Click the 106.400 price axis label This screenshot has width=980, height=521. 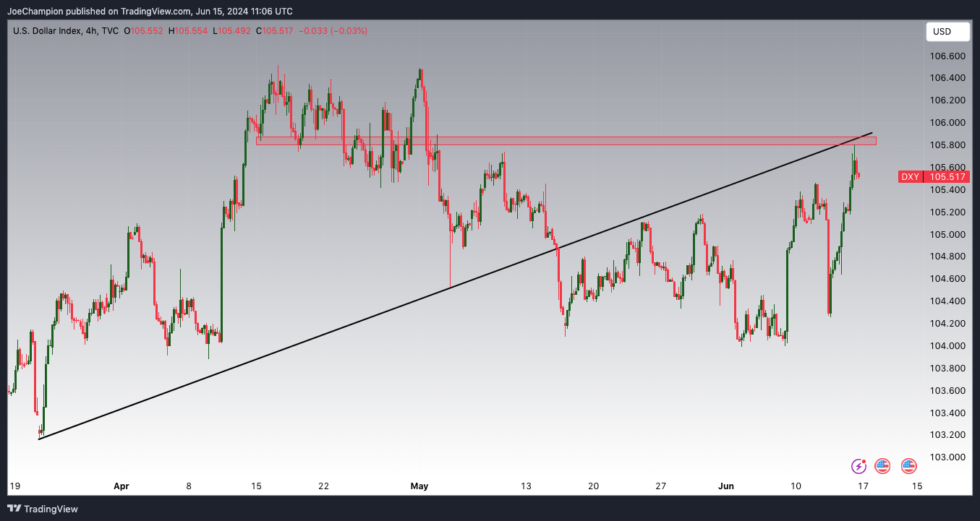tap(947, 78)
